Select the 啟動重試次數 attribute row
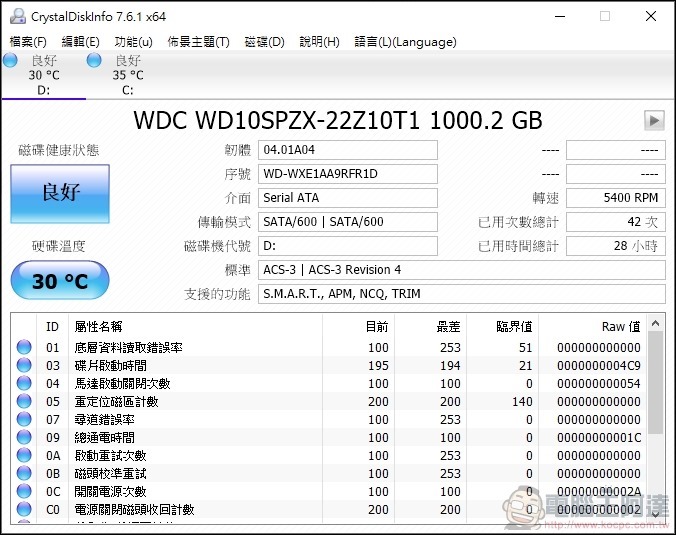 (x=329, y=455)
